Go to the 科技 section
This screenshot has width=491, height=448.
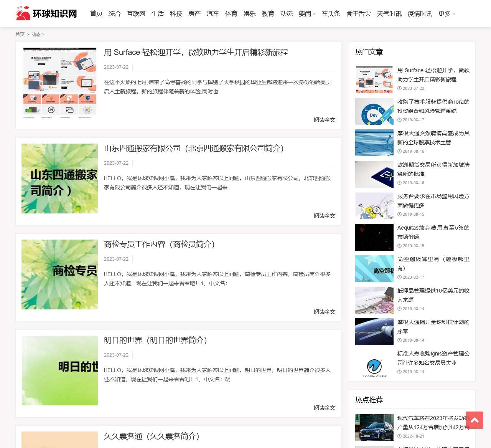pyautogui.click(x=176, y=13)
